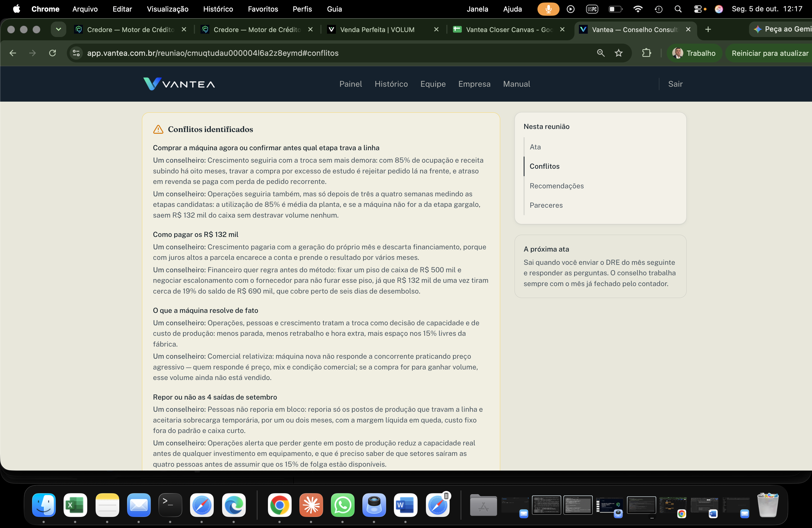This screenshot has height=528, width=812.
Task: Open the Chrome extensions puzzle icon
Action: tap(646, 53)
